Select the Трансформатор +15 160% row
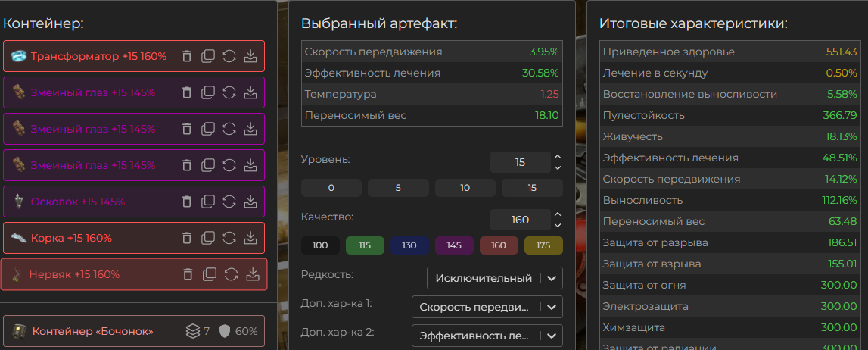 134,56
